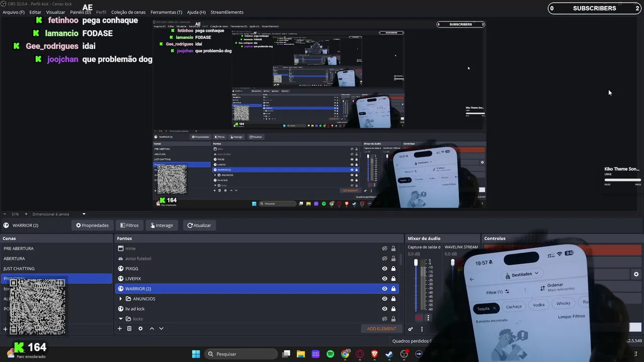
Task: Click the kicks group folder icon
Action: [x=128, y=319]
